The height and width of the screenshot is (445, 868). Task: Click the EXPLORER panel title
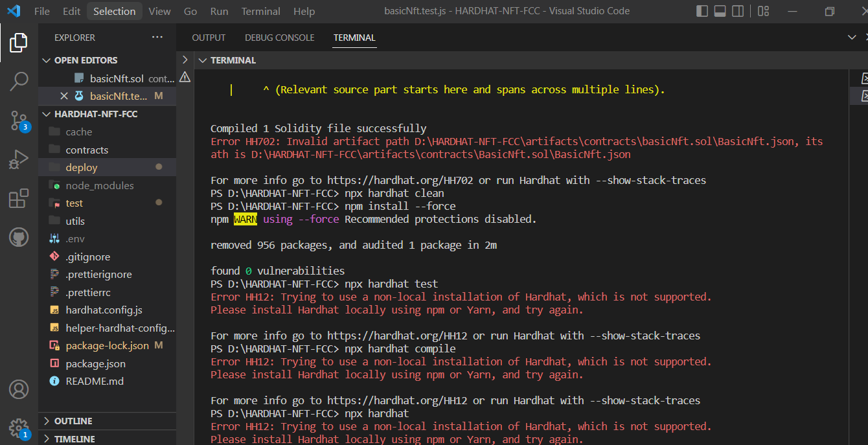click(74, 38)
